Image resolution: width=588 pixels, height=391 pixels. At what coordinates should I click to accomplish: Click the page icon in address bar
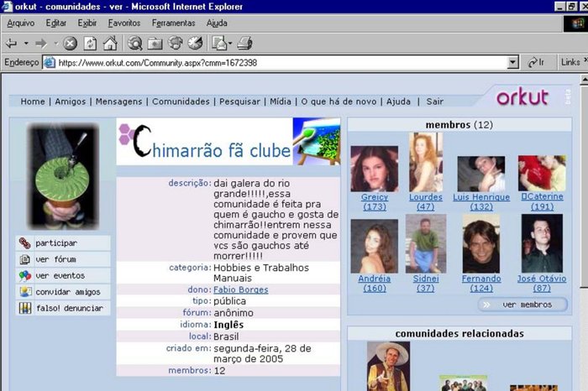tap(50, 62)
